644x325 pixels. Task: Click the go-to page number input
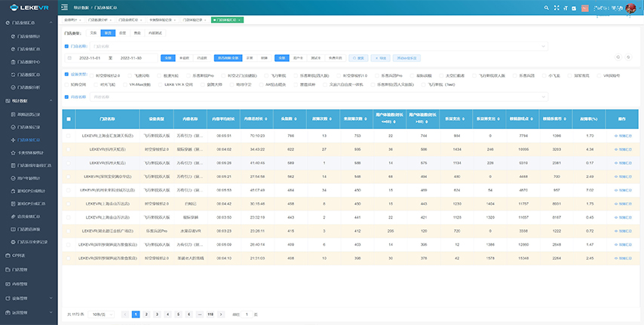[x=247, y=314]
